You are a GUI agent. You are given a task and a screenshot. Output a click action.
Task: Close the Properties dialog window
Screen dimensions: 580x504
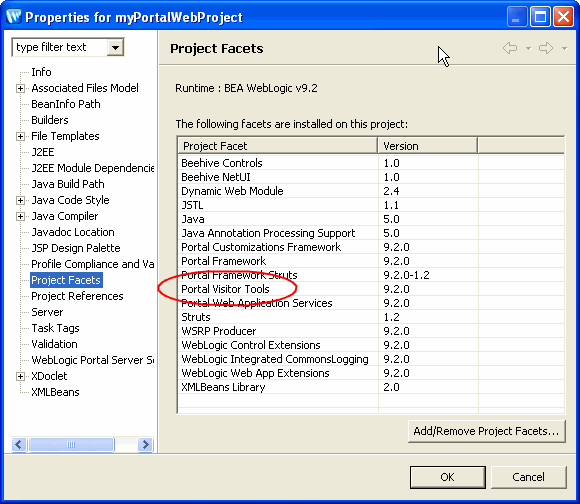point(563,17)
